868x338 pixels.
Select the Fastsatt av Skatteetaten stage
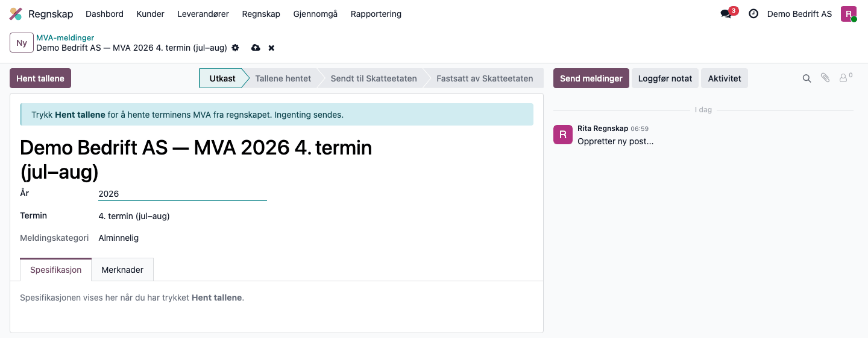point(485,78)
